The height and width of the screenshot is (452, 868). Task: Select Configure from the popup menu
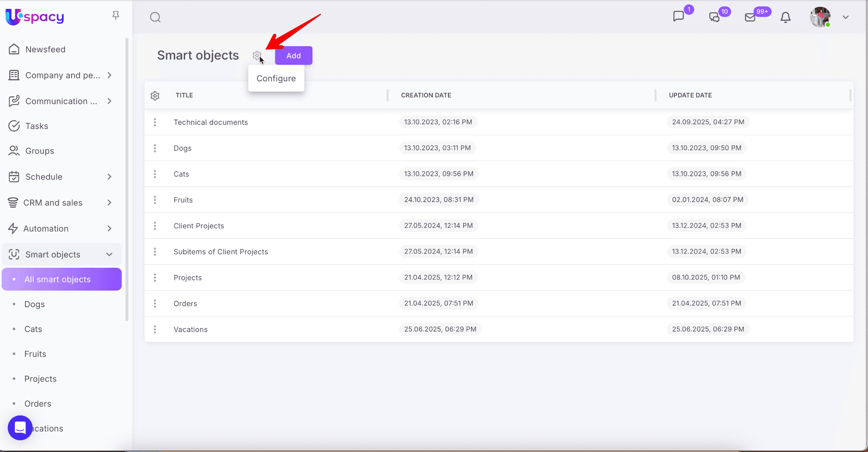tap(276, 78)
